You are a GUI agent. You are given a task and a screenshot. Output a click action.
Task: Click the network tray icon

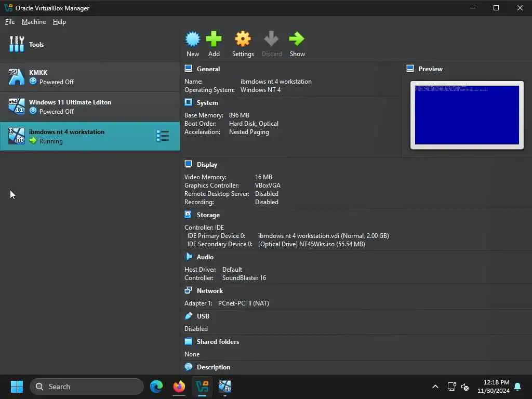coord(451,387)
